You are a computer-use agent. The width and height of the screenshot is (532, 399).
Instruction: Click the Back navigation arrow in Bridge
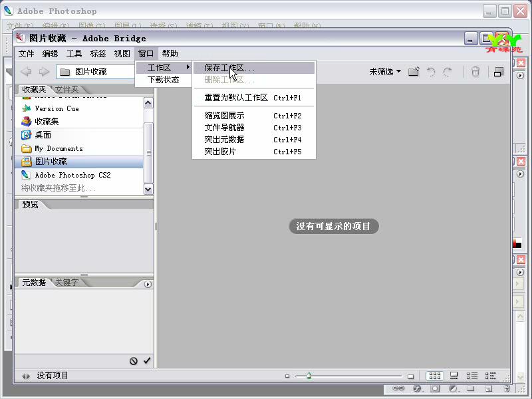[x=26, y=72]
